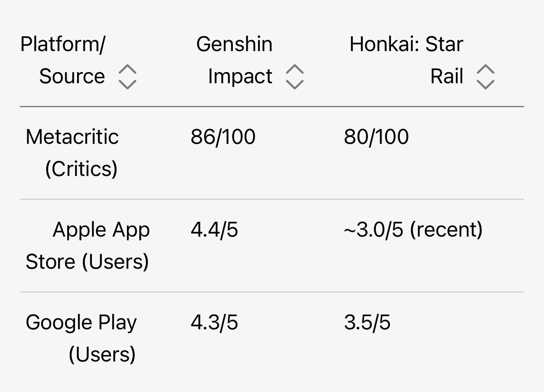Screen dimensions: 544x392
Task: Click the word Source in first header
Action: click(72, 77)
